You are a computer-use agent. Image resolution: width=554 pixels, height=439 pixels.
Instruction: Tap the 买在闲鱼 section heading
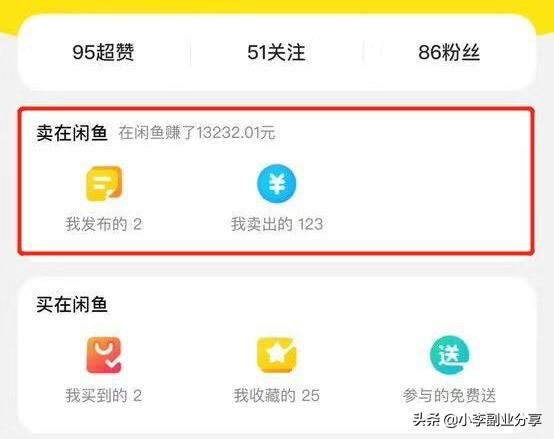pos(72,304)
